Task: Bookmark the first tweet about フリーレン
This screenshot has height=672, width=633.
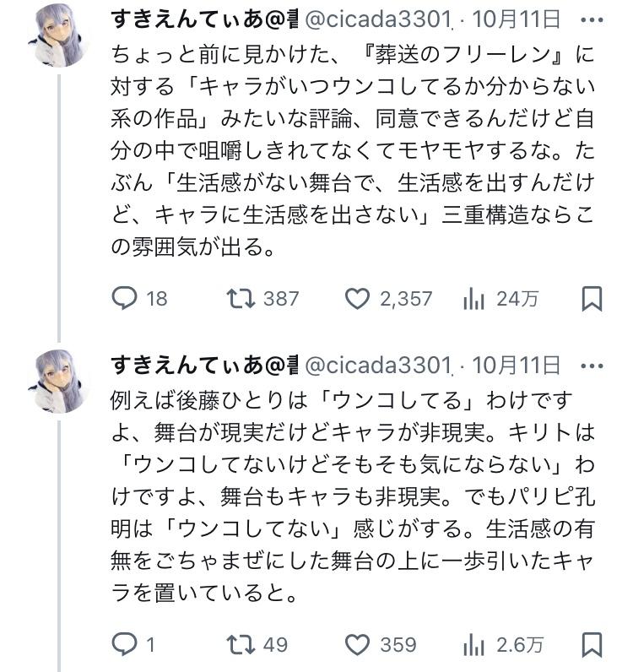Action: (x=592, y=298)
